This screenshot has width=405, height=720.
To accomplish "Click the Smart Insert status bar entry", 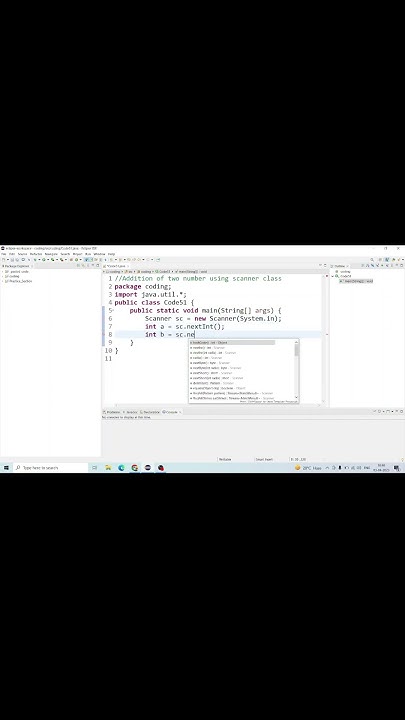I will pyautogui.click(x=264, y=459).
